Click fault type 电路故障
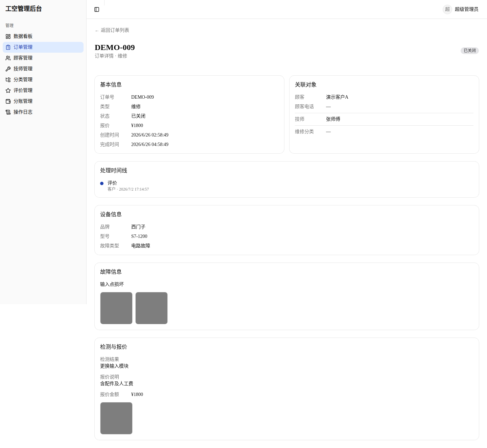The image size is (487, 448). click(141, 246)
